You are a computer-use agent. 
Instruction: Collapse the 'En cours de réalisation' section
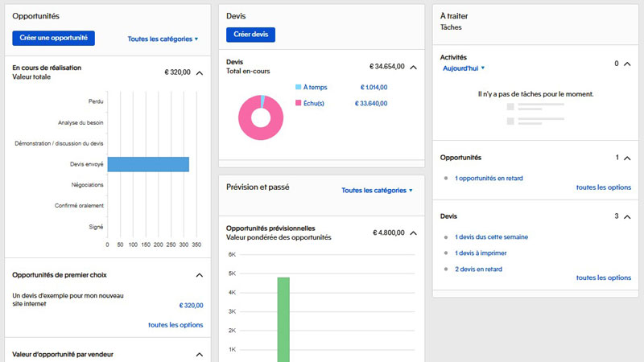[200, 72]
